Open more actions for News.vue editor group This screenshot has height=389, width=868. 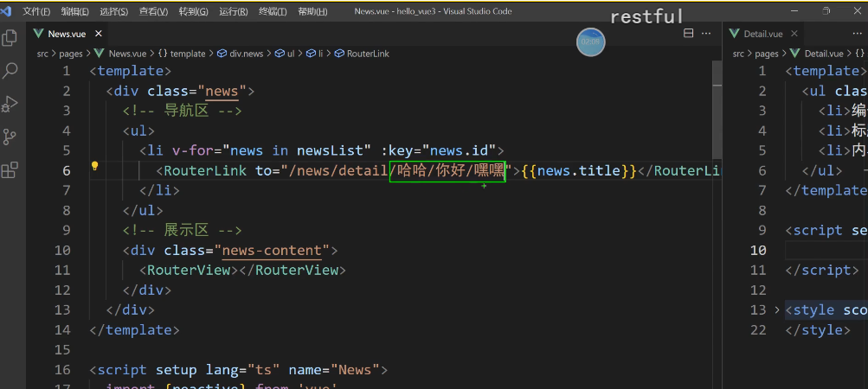coord(706,33)
